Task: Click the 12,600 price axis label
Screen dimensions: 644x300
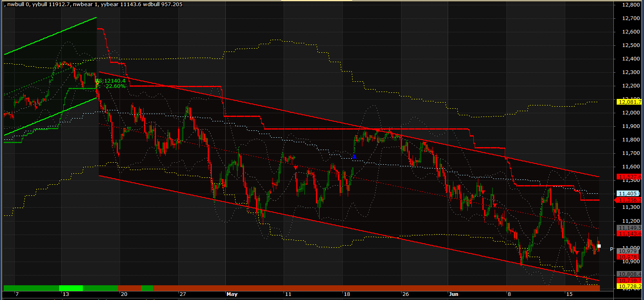Action: (631, 32)
